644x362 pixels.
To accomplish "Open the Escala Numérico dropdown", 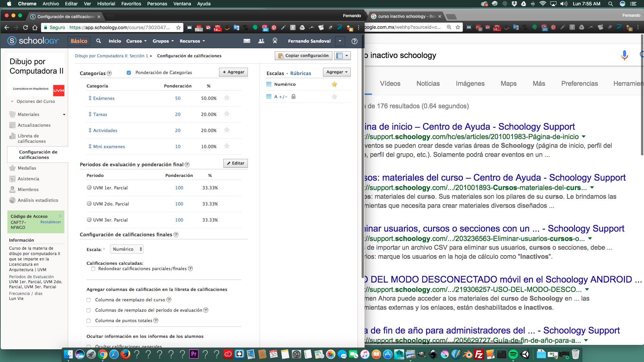I will click(x=127, y=249).
